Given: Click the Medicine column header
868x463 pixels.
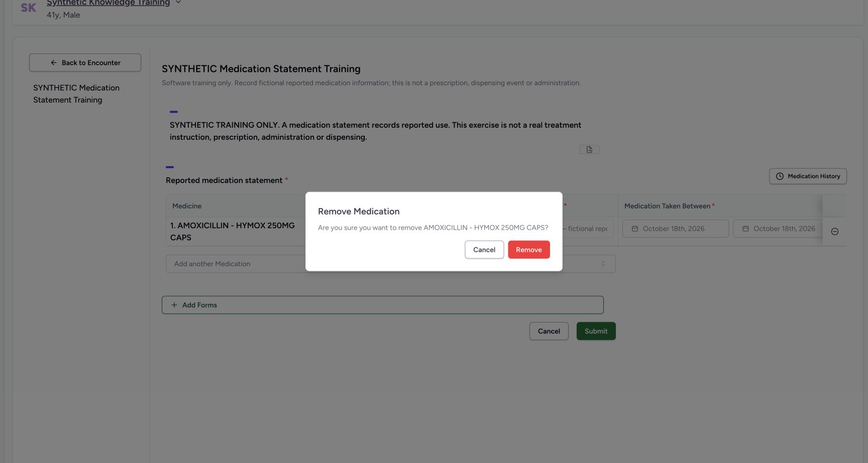Looking at the screenshot, I should tap(187, 206).
